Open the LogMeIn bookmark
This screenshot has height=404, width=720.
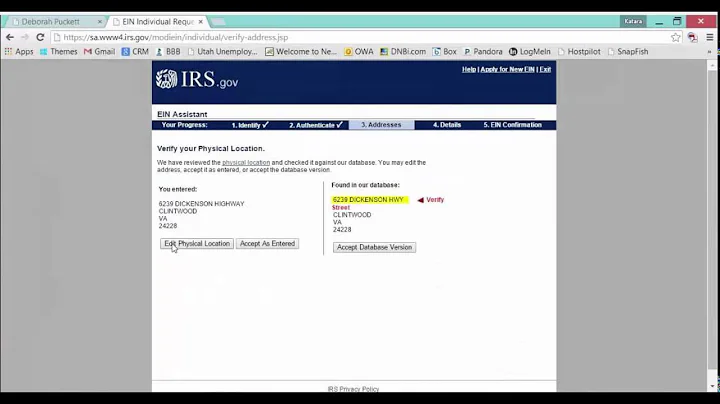(x=529, y=52)
